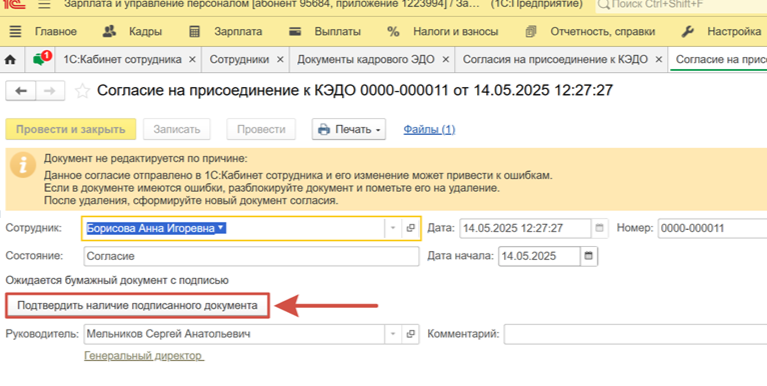Expand the Руководитель dropdown list
The image size is (767, 386).
(392, 334)
